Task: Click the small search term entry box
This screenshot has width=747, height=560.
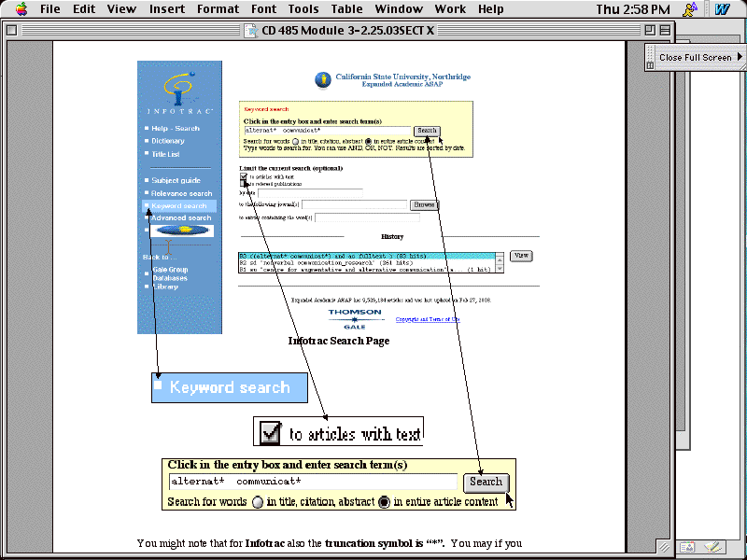Action: coord(327,131)
